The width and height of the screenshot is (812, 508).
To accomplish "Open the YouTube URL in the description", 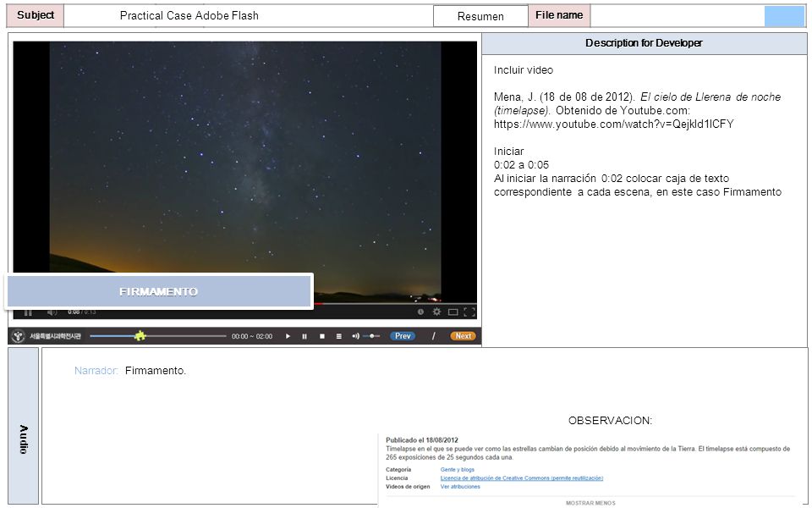I will pyautogui.click(x=614, y=124).
